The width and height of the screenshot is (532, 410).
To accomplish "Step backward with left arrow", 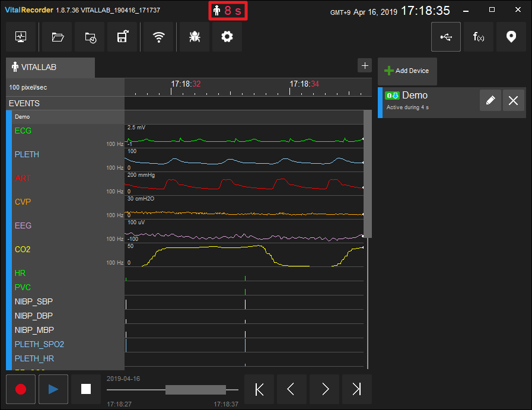I will (291, 389).
